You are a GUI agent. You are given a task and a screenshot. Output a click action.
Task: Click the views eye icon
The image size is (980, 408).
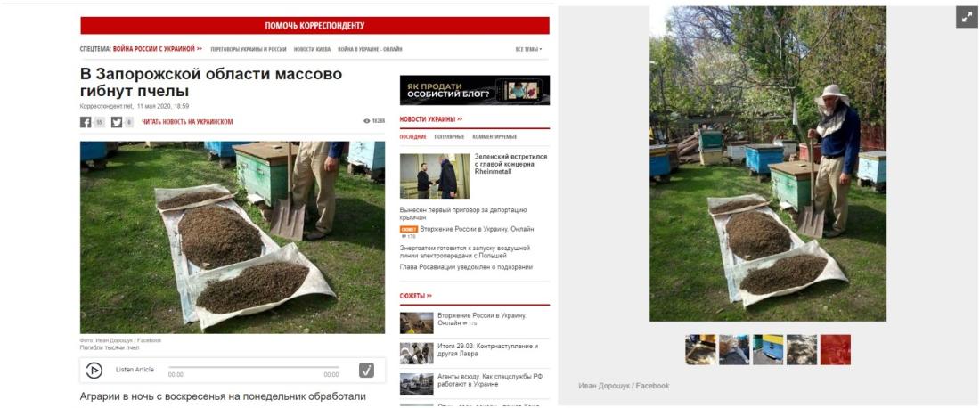[x=367, y=121]
